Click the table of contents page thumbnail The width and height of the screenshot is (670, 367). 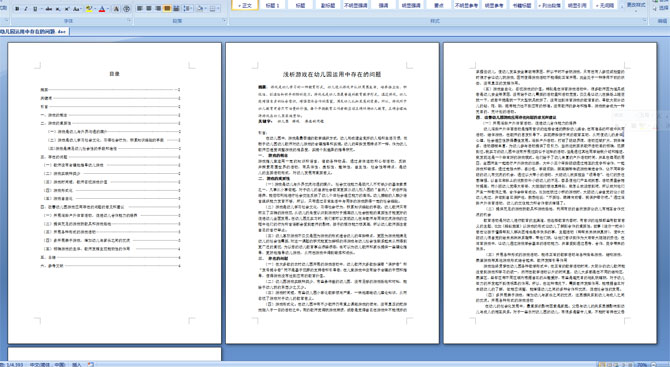[x=115, y=192]
